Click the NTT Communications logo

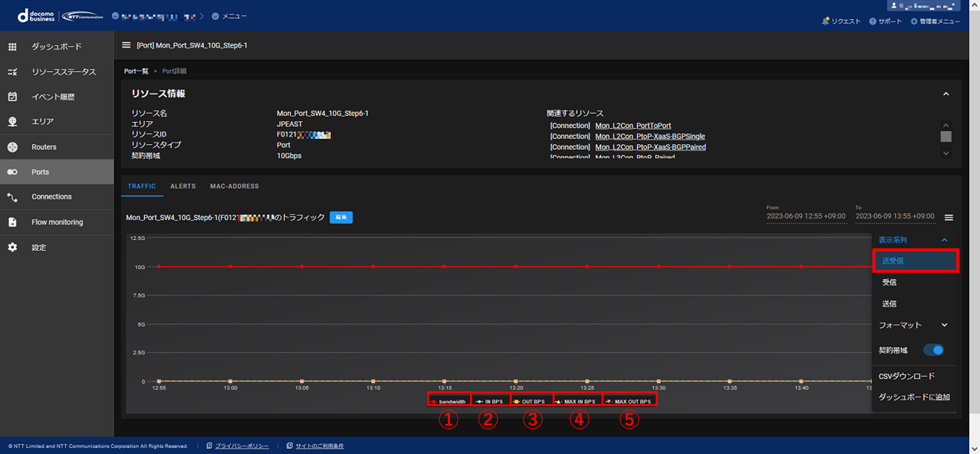point(83,16)
